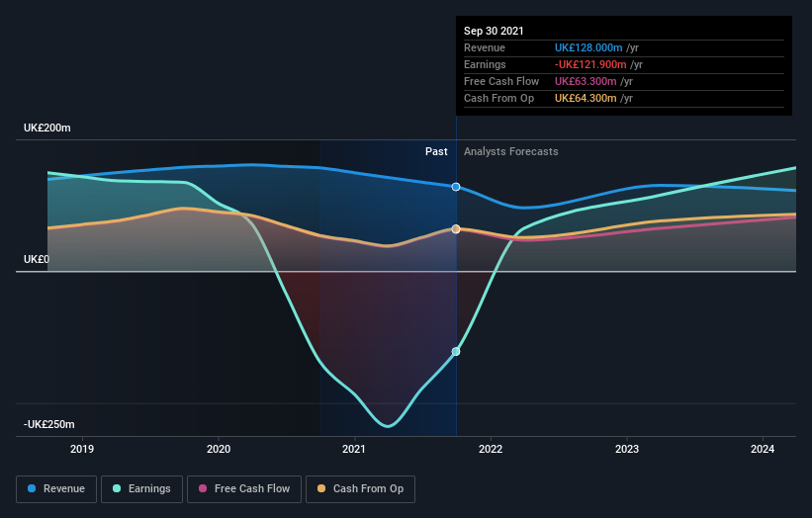812x518 pixels.
Task: Click the Analysts Forecasts label
Action: pos(511,151)
